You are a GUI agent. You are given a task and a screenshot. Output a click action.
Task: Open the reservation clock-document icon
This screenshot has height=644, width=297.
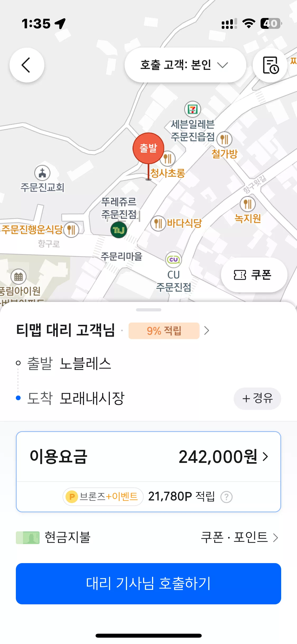coord(270,65)
